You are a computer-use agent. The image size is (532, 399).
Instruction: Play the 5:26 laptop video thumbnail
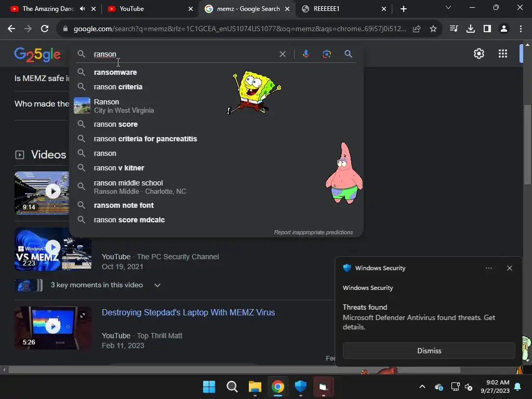(53, 326)
